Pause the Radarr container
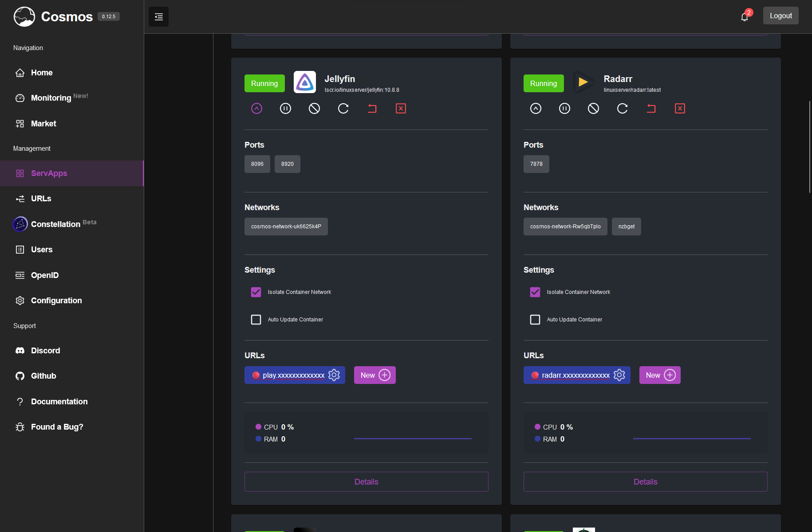The width and height of the screenshot is (812, 532). (x=565, y=108)
